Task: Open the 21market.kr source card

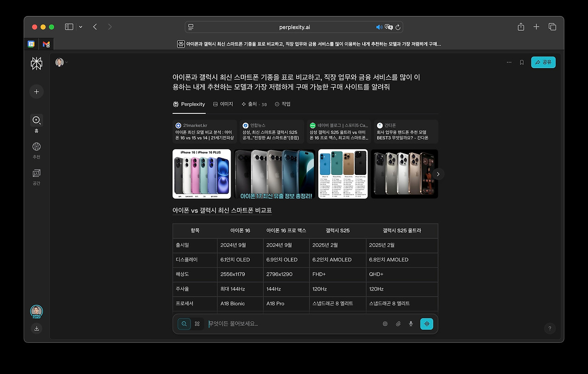Action: (x=205, y=132)
